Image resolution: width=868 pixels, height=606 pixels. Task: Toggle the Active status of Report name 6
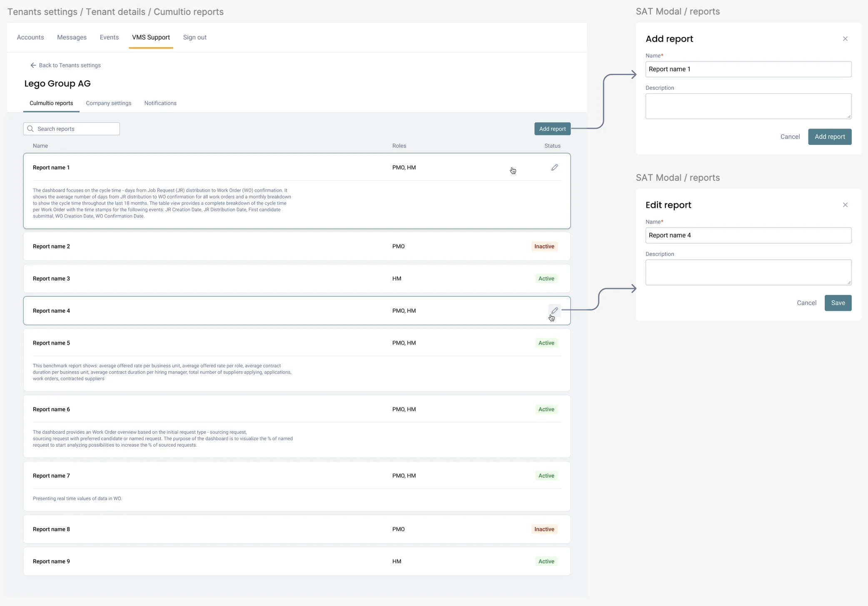546,409
